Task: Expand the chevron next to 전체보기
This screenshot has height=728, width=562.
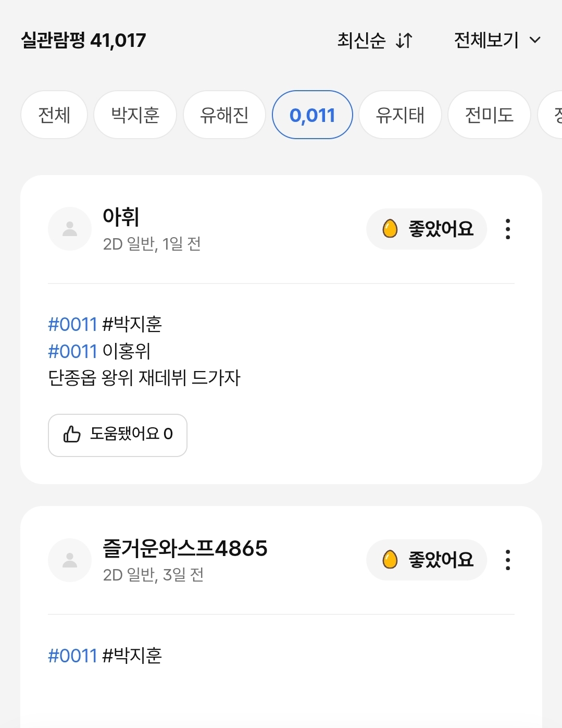Action: tap(535, 40)
